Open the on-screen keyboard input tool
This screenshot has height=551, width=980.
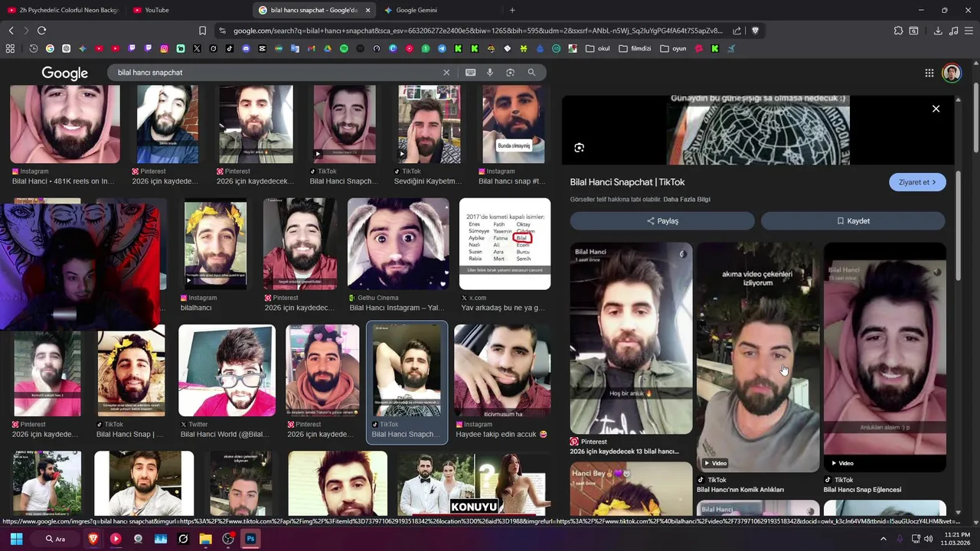pos(470,73)
